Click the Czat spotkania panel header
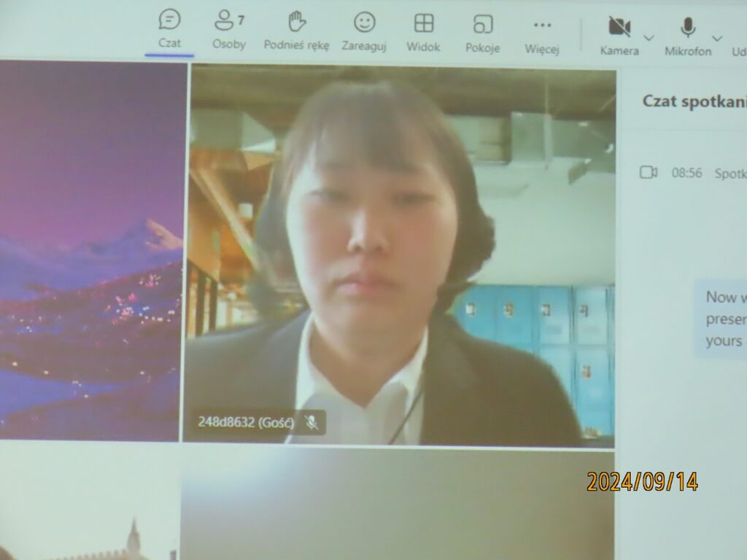The height and width of the screenshot is (560, 747). click(693, 102)
